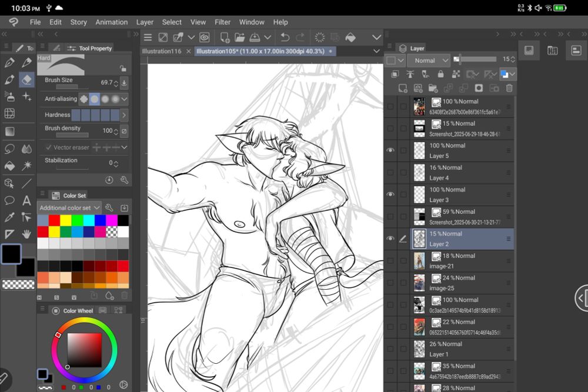
Task: Open the Additional color set dropdown
Action: coord(69,207)
